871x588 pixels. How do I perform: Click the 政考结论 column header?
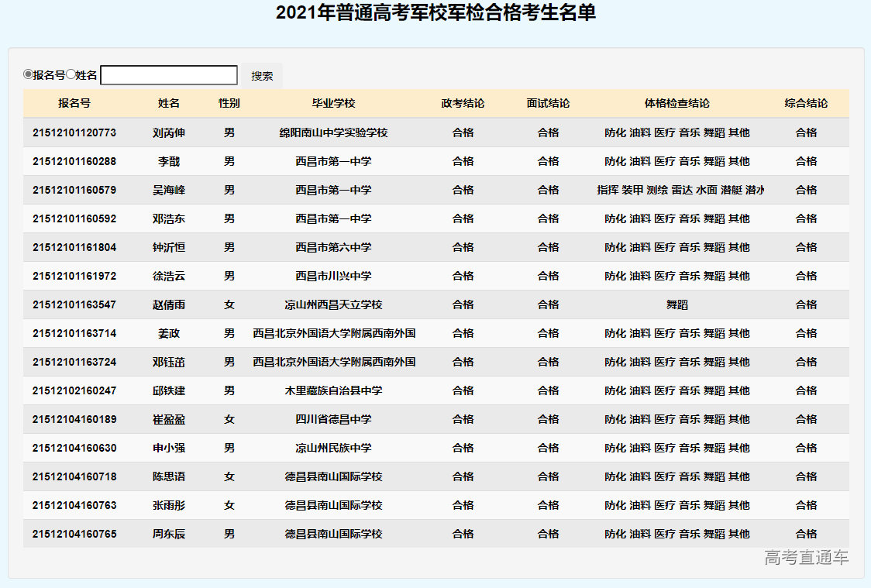(x=463, y=103)
